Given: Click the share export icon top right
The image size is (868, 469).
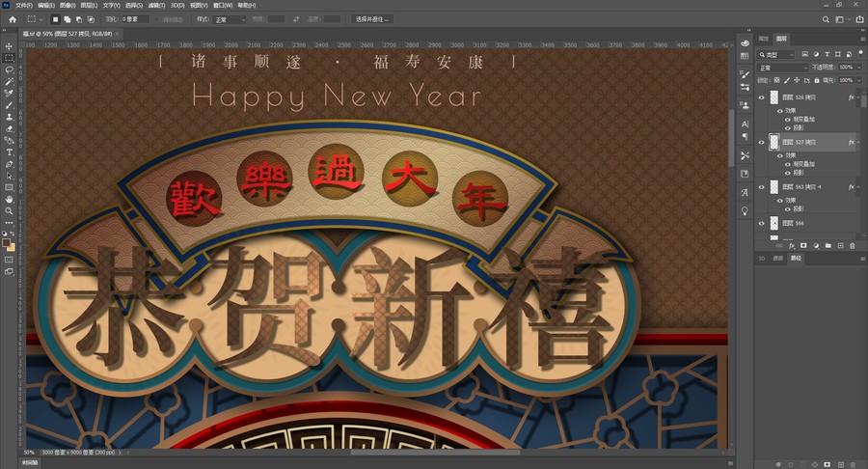Looking at the screenshot, I should 859,19.
